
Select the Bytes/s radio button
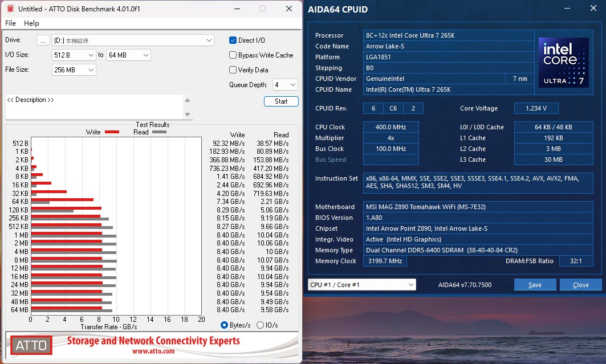point(224,325)
